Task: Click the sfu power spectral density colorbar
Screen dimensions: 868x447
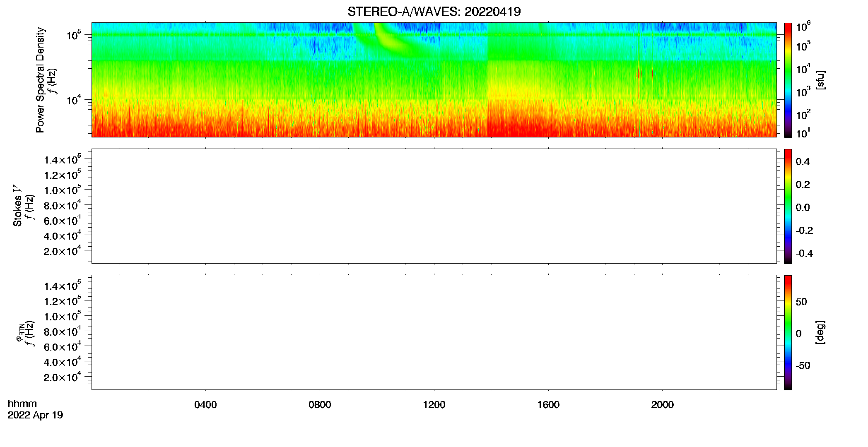Action: [788, 80]
